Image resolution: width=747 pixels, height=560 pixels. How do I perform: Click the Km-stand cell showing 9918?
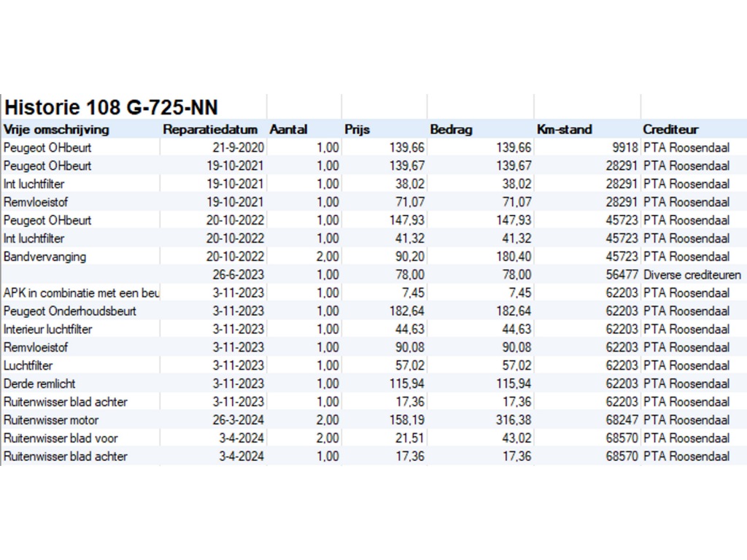624,147
